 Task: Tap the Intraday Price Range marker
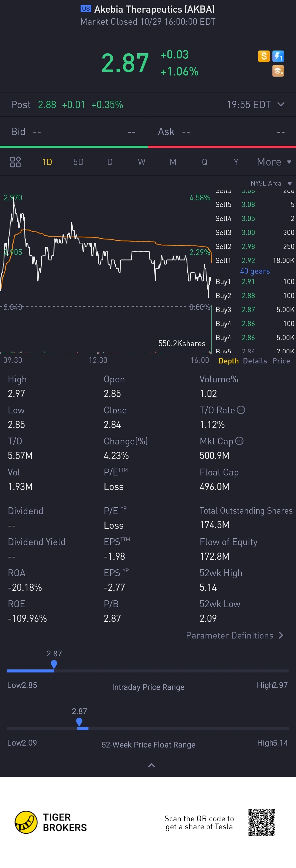pos(54,664)
